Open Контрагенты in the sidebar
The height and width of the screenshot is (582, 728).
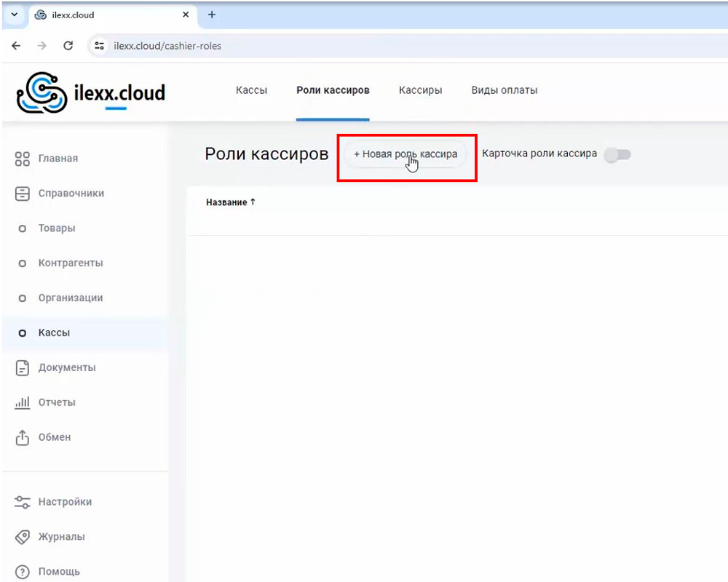coord(71,263)
